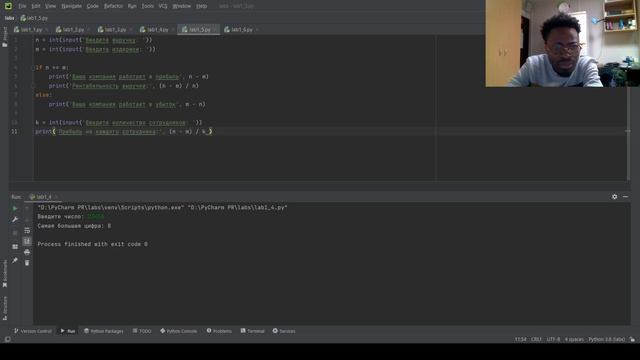
Task: Place cursor on line 11 print statement
Action: pos(124,131)
